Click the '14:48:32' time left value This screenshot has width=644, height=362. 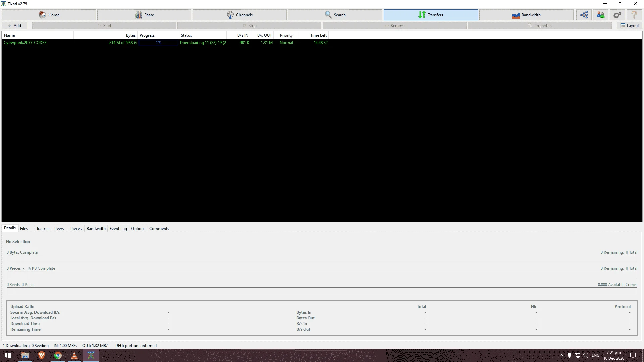pos(321,43)
